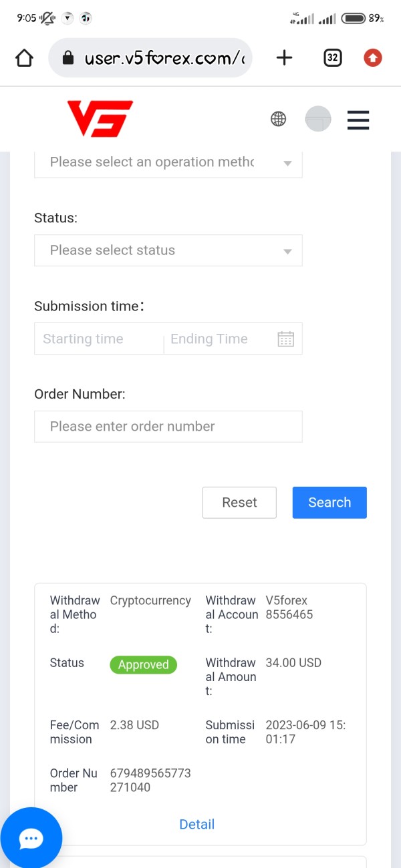Expand the operation method dropdown
Viewport: 401px width, 868px height.
[x=168, y=162]
